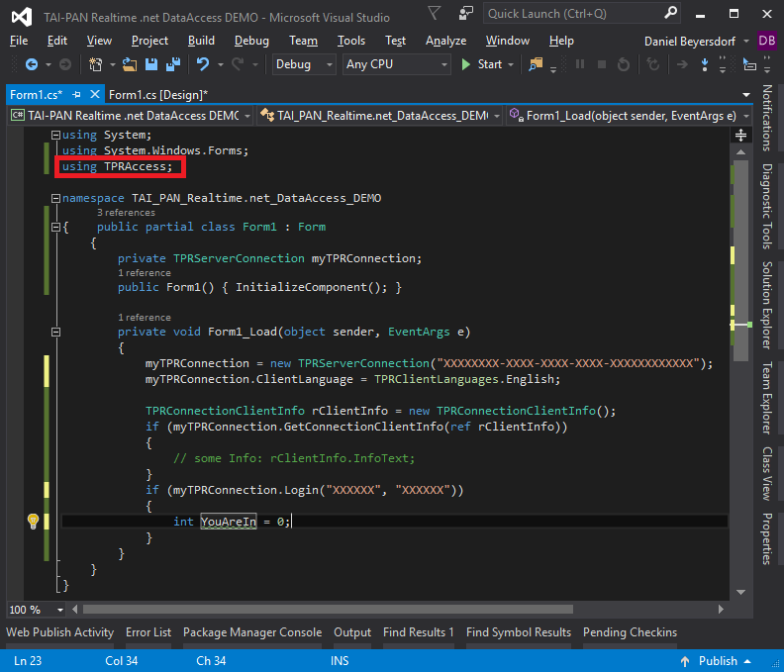Screen dimensions: 784x672
Task: Click the horizontal scrollbar thumb
Action: pyautogui.click(x=328, y=610)
